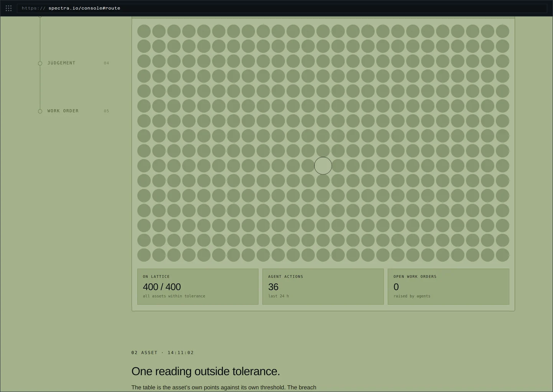This screenshot has width=553, height=392.
Task: Click the heading "One reading outside tolerance."
Action: [206, 371]
